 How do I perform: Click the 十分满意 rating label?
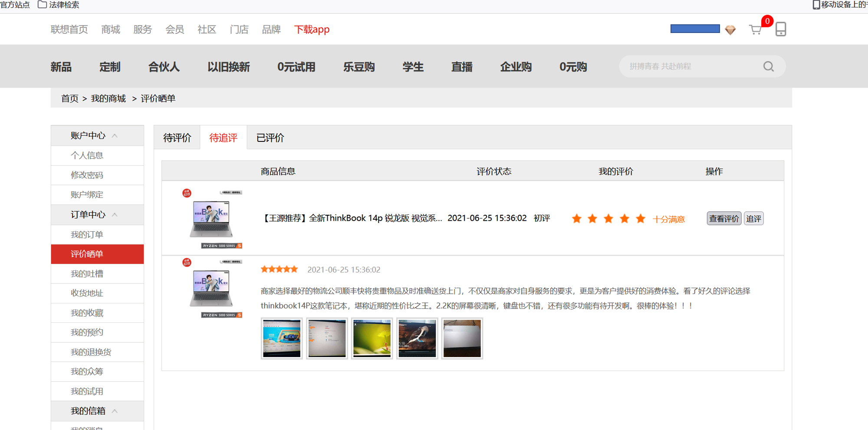click(x=669, y=219)
